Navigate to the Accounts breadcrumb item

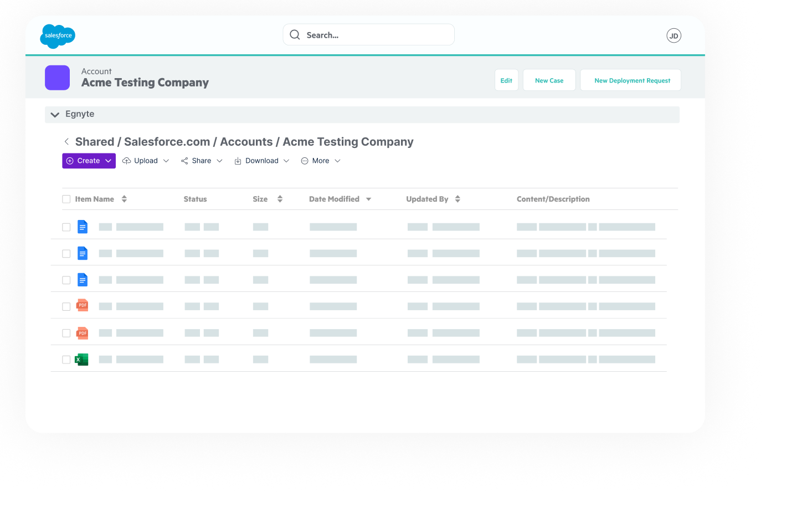coord(246,141)
